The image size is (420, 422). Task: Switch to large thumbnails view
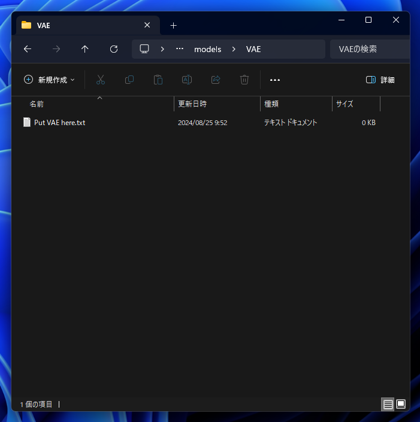(401, 404)
